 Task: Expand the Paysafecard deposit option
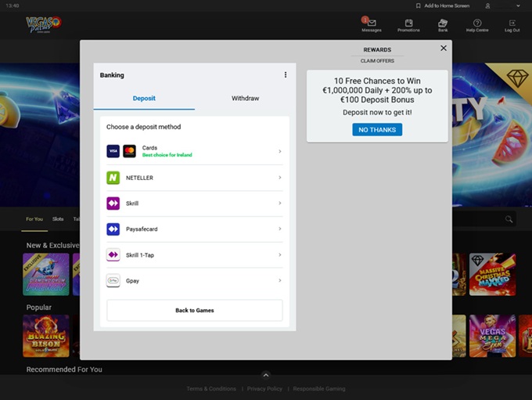coord(194,229)
